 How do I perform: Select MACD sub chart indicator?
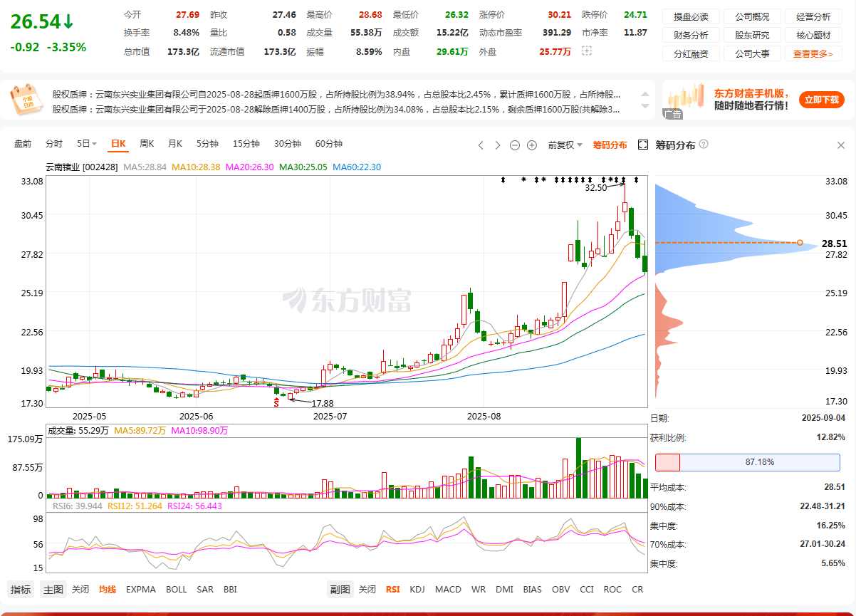(449, 590)
